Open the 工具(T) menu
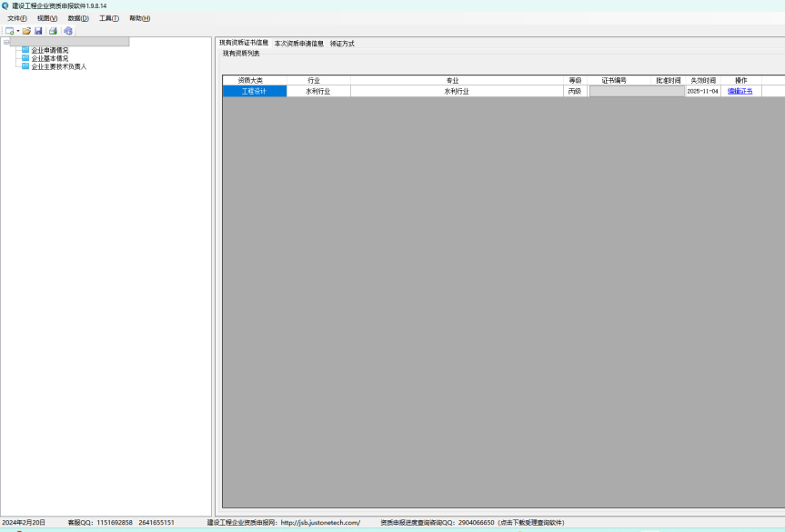 (x=109, y=18)
